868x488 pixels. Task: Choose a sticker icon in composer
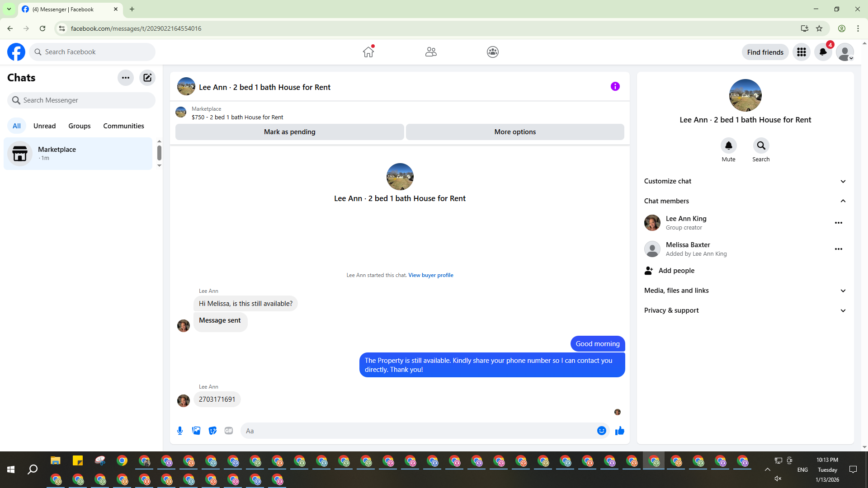tap(212, 431)
